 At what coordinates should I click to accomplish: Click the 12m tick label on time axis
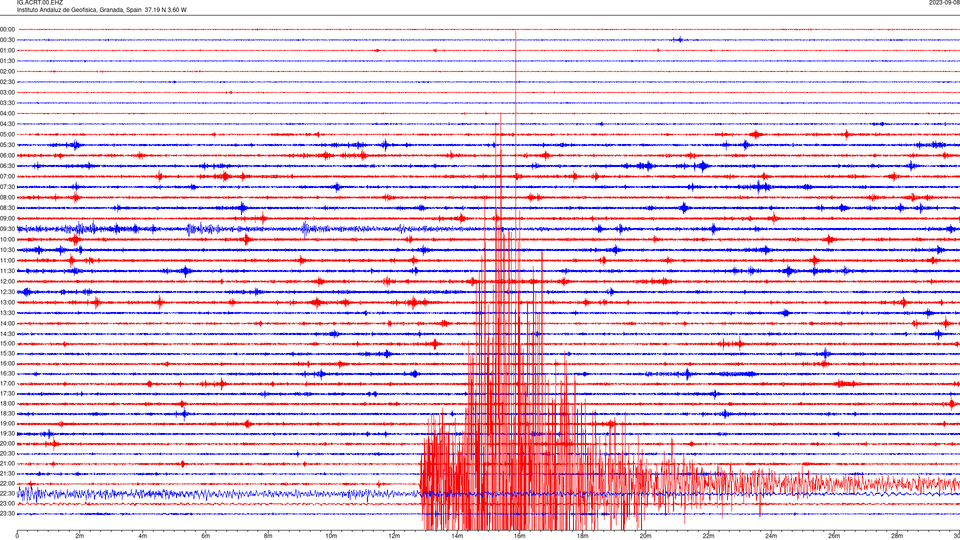[x=394, y=536]
